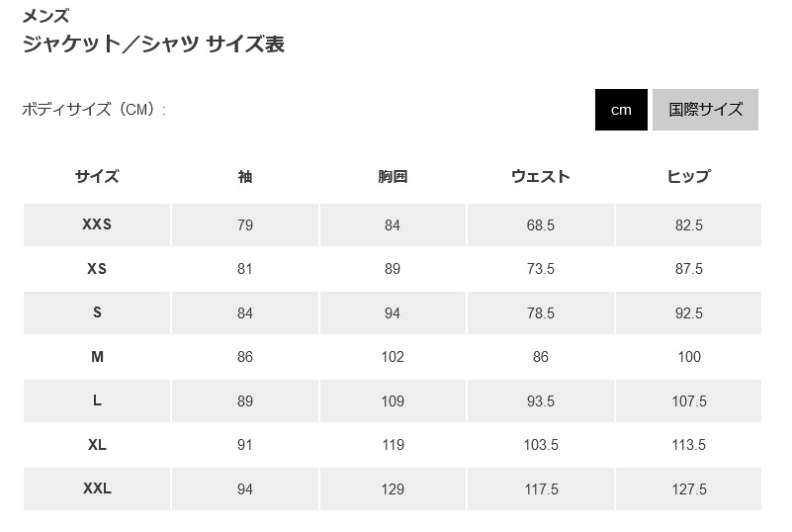Select the L size row label
The height and width of the screenshot is (532, 792).
[x=97, y=400]
